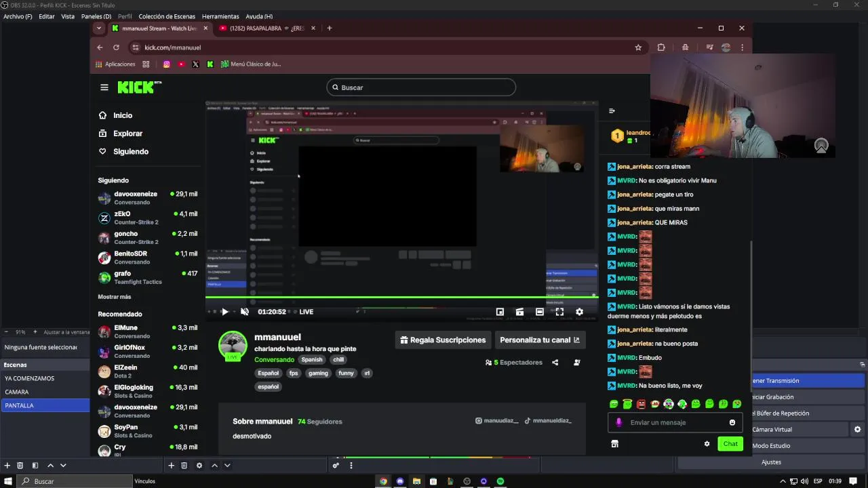Share the mmanuuel channel
Viewport: 868px width, 488px height.
555,363
